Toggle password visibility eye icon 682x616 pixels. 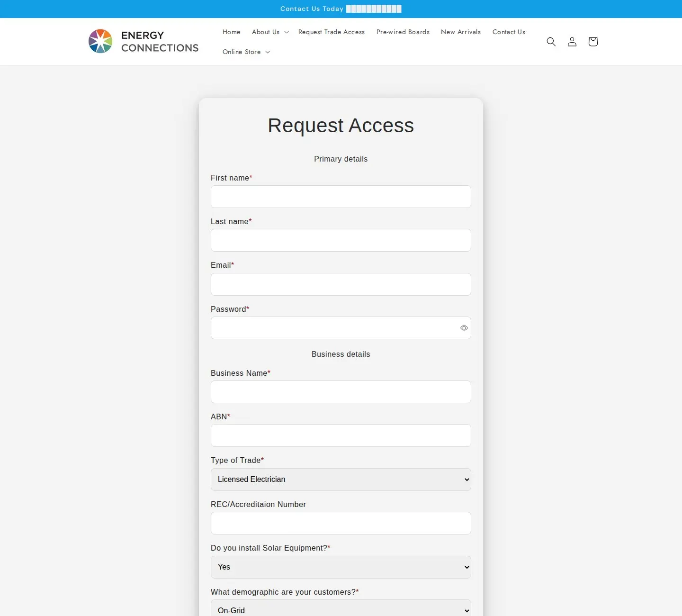[464, 328]
